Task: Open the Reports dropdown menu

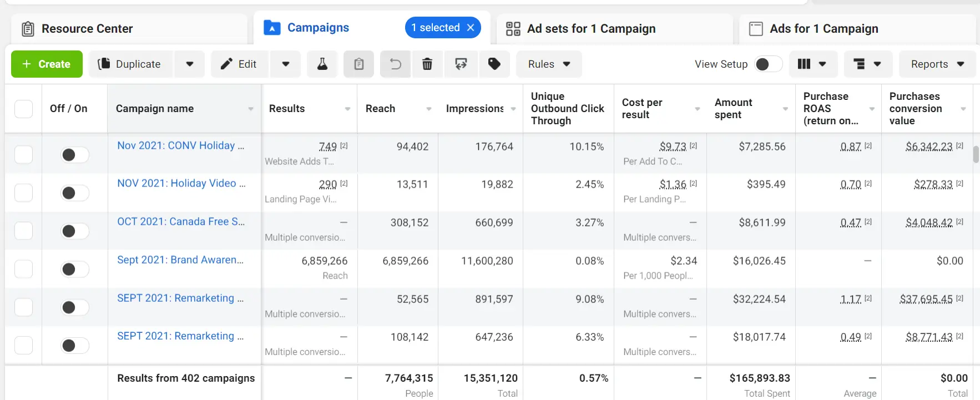Action: 937,64
